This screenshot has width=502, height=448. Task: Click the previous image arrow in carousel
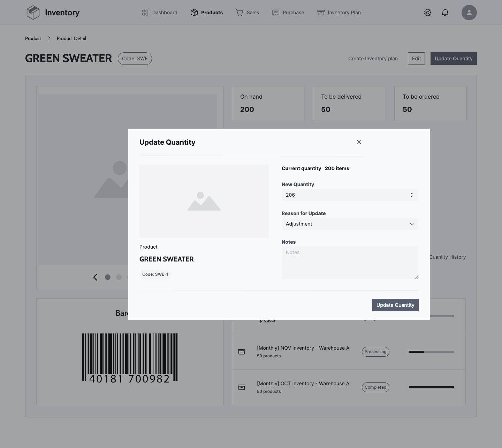click(x=95, y=277)
